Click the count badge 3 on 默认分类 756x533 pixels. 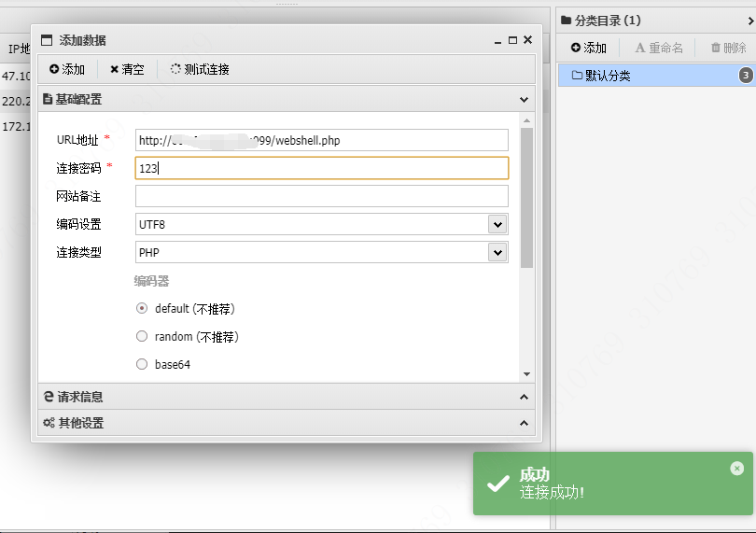[x=746, y=76]
